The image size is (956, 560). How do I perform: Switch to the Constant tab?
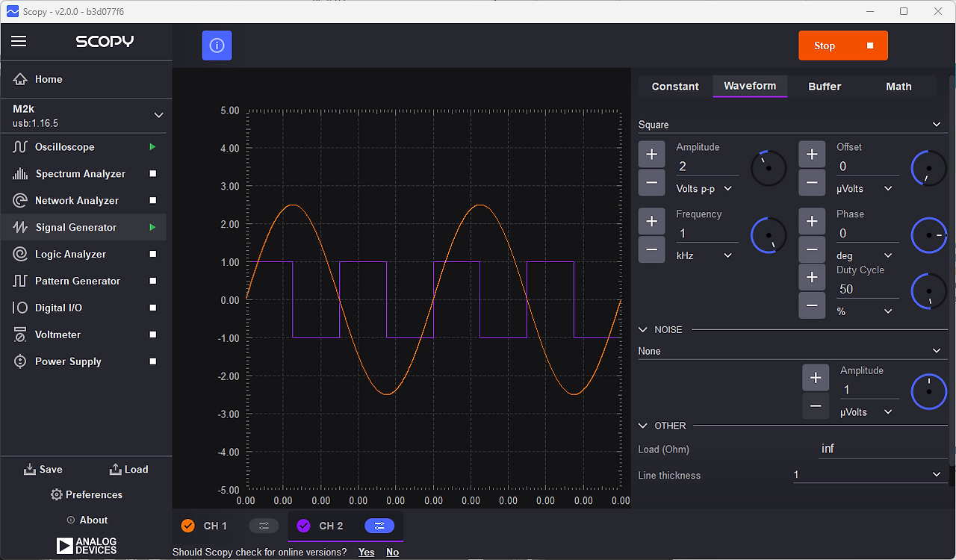coord(675,87)
